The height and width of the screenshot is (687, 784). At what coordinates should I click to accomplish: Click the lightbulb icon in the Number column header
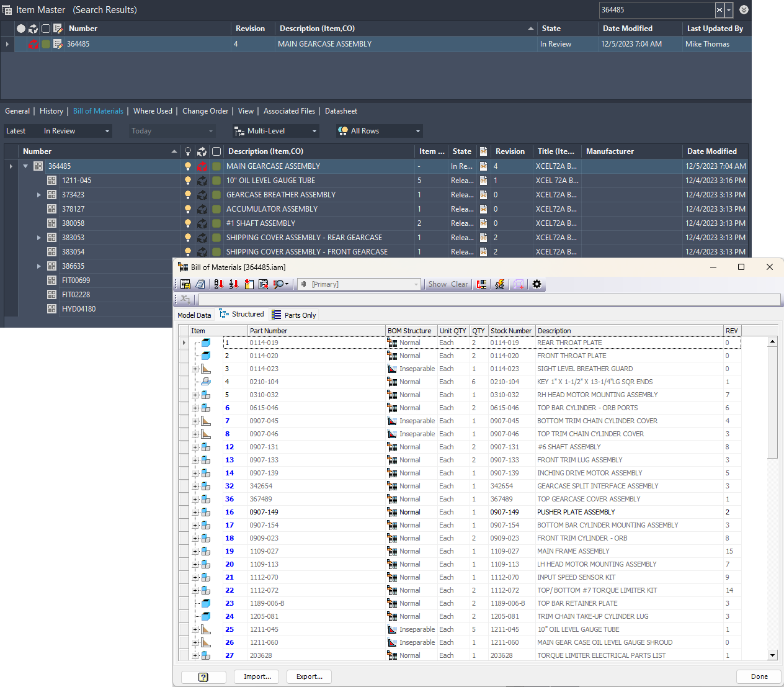click(x=188, y=151)
